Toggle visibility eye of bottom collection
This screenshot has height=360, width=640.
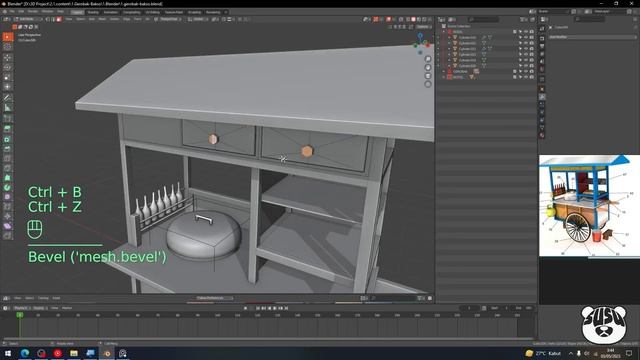[x=526, y=77]
